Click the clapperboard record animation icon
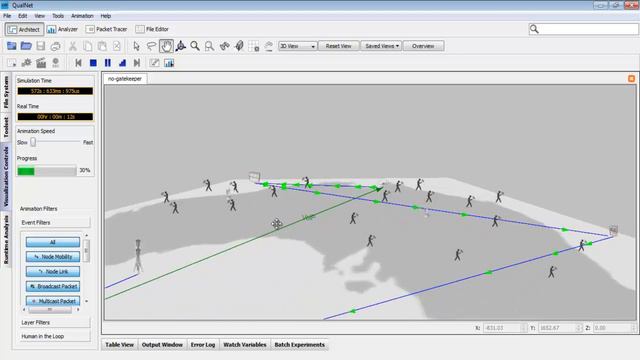 (x=41, y=63)
